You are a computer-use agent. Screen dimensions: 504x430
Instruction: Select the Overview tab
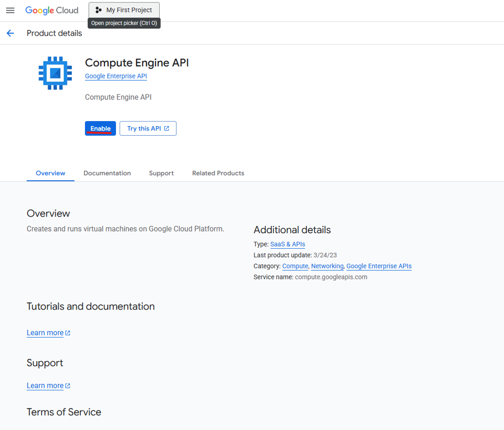50,173
